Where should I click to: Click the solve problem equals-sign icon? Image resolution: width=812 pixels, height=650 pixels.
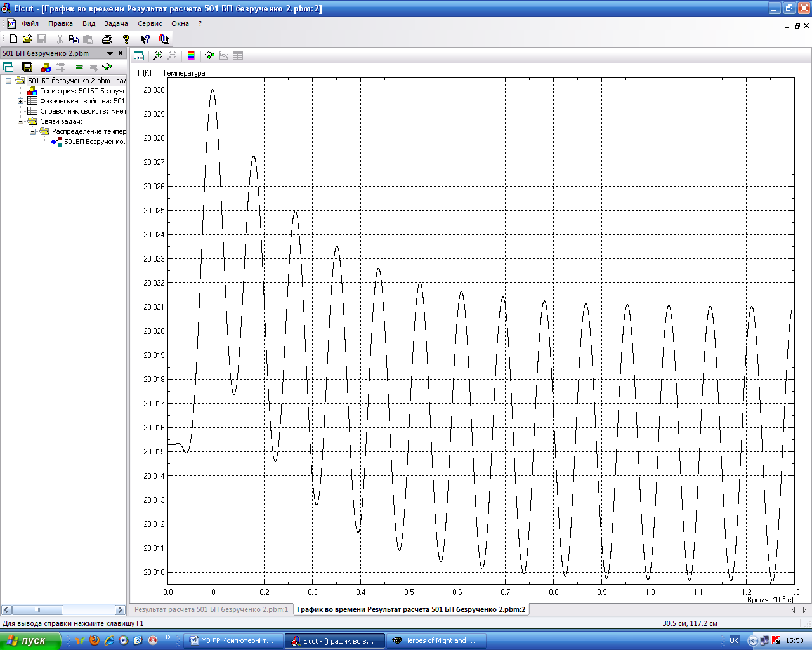coord(79,67)
